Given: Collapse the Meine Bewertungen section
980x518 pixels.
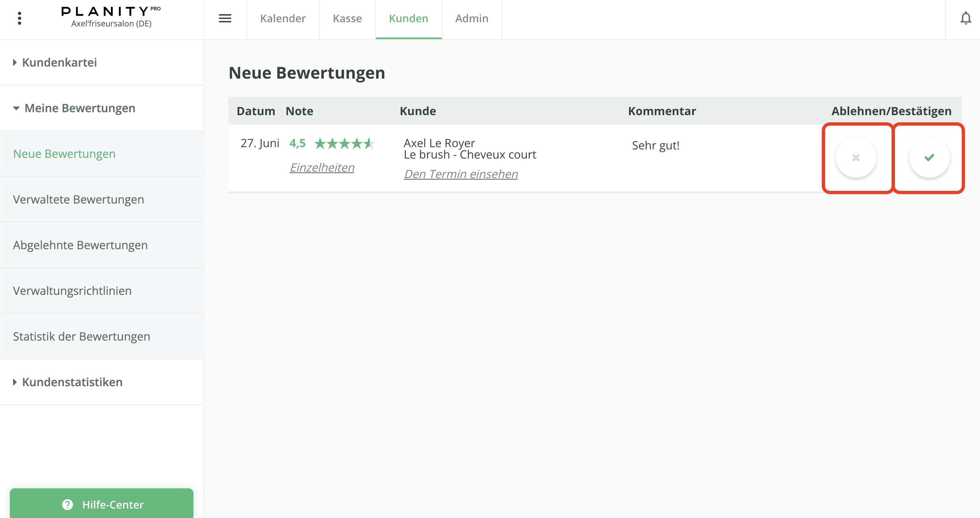Looking at the screenshot, I should tap(80, 108).
